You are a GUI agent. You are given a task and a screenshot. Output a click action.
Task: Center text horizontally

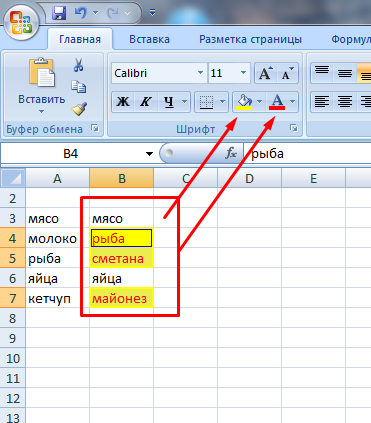(345, 102)
